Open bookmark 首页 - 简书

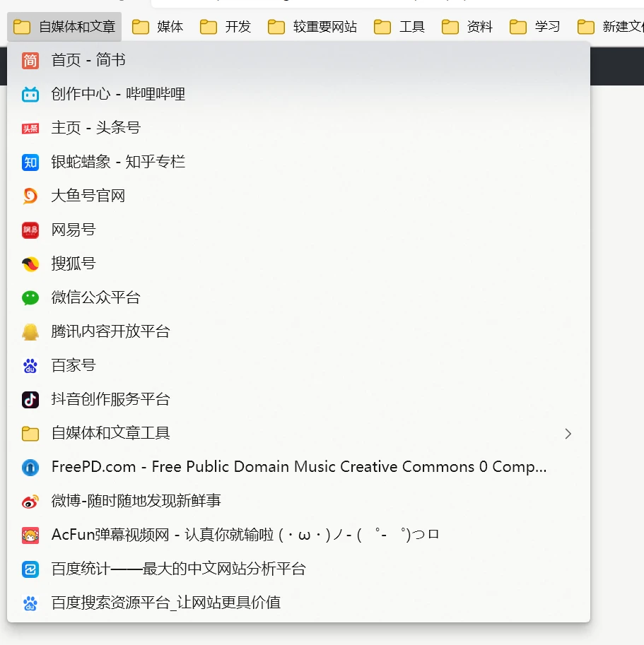(298, 61)
